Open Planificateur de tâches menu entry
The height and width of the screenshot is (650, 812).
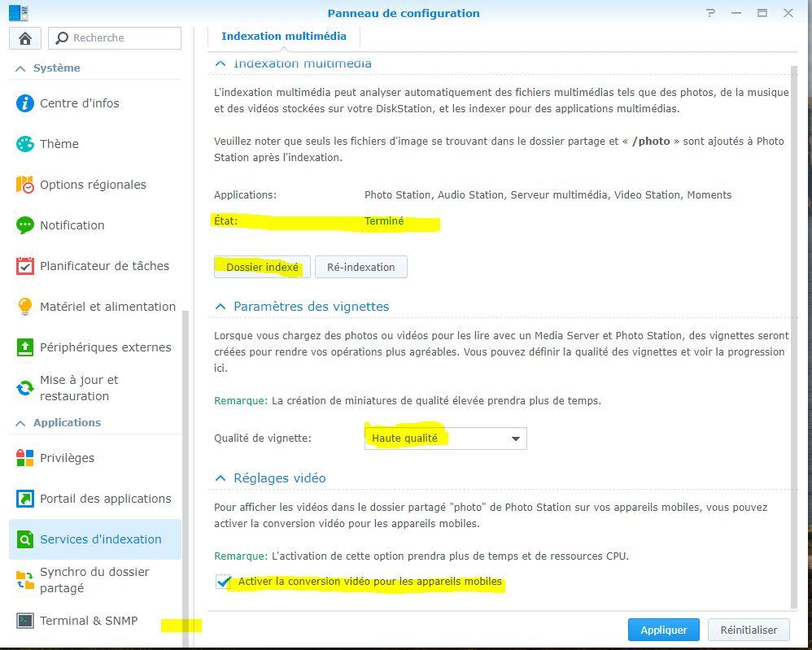(95, 266)
